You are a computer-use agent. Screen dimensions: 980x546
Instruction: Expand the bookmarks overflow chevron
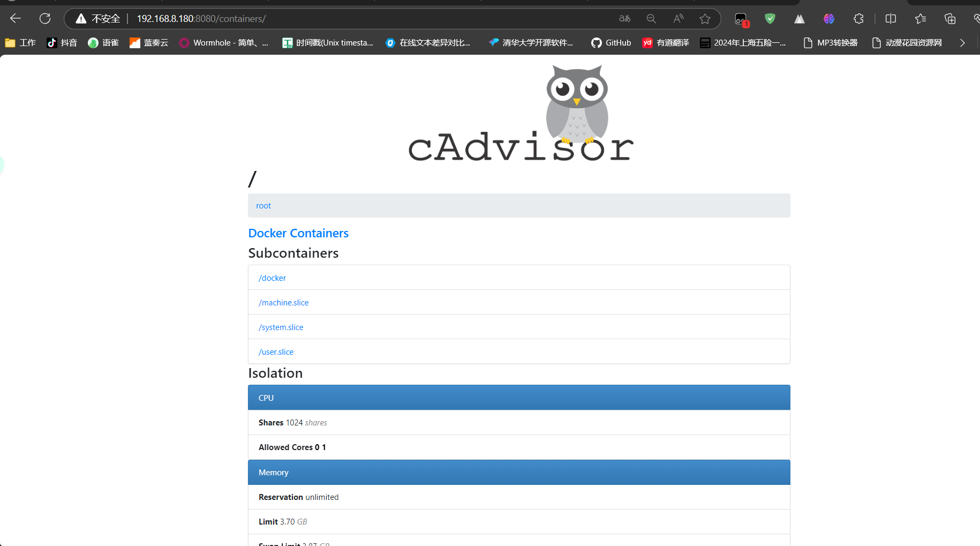point(962,43)
